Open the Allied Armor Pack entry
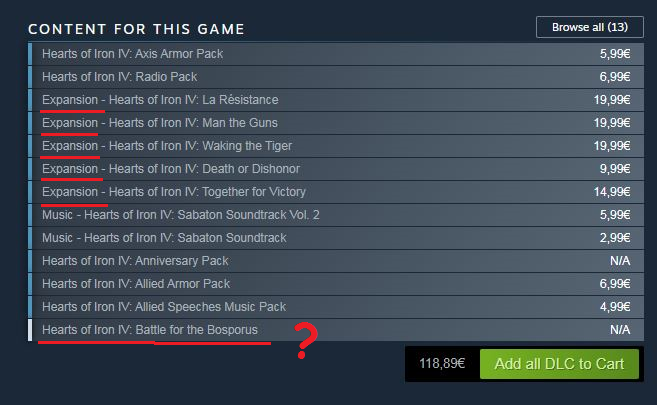 tap(336, 284)
